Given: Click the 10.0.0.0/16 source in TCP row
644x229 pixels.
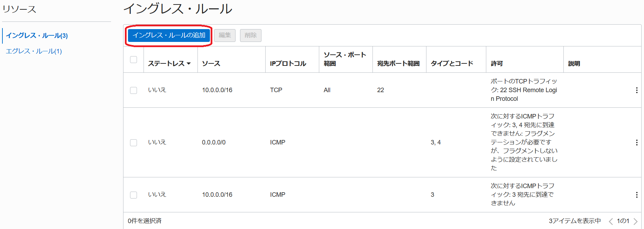Looking at the screenshot, I should pos(217,90).
